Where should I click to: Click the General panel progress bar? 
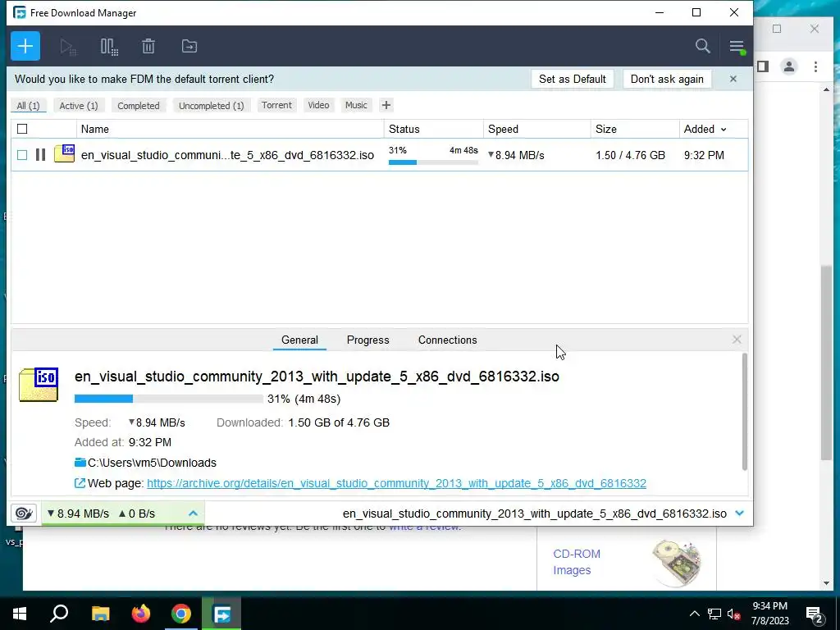point(169,399)
